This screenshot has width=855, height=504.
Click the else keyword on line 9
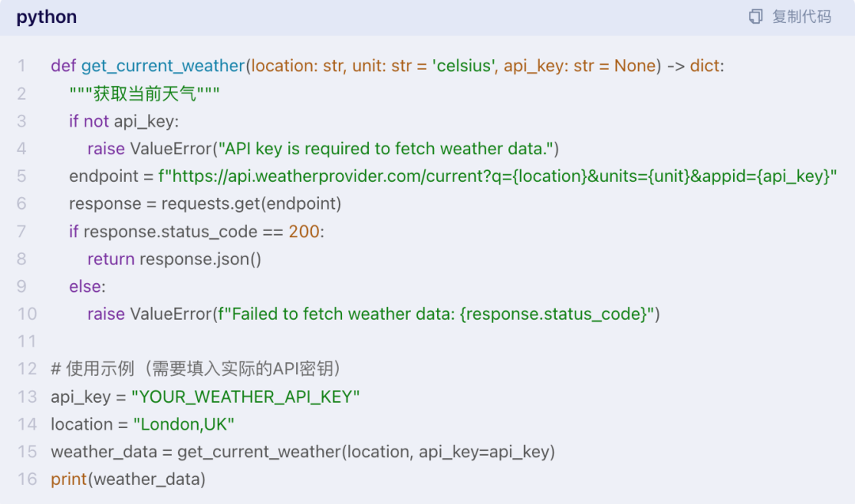(86, 286)
